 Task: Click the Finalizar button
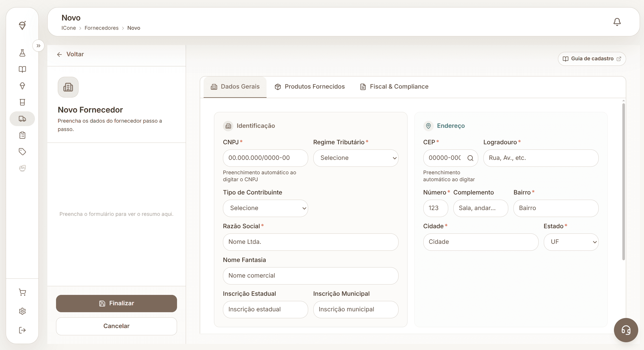pos(116,304)
